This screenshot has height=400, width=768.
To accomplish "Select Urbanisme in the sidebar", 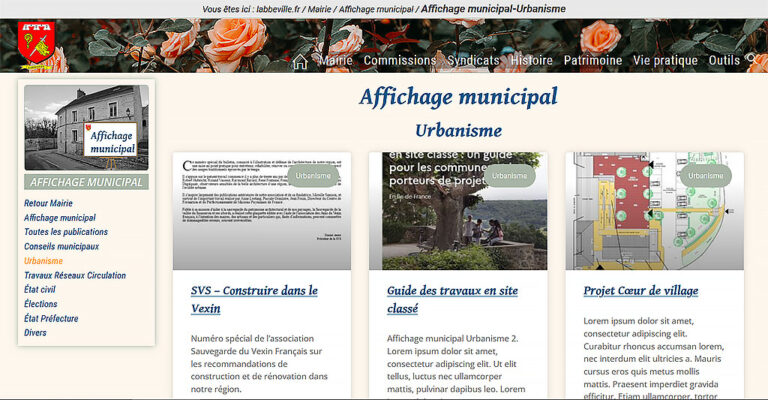I will pos(44,261).
